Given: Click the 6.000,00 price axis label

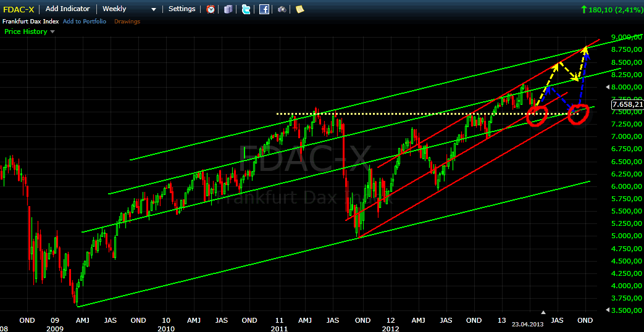Looking at the screenshot, I should coord(627,186).
